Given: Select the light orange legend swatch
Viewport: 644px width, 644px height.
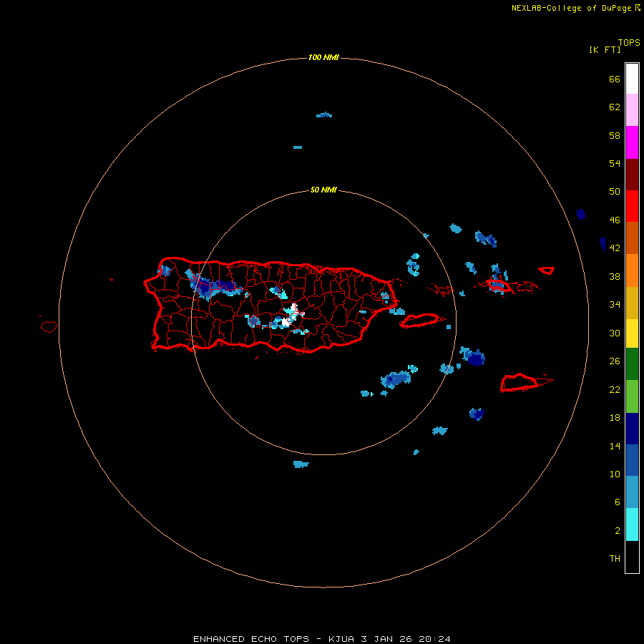Looking at the screenshot, I should click(632, 270).
